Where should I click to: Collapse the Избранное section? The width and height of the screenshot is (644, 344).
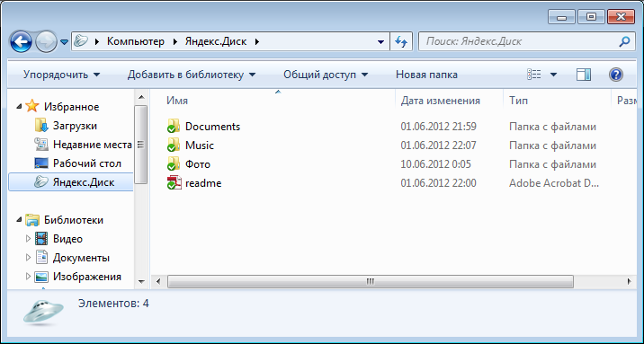tap(19, 107)
